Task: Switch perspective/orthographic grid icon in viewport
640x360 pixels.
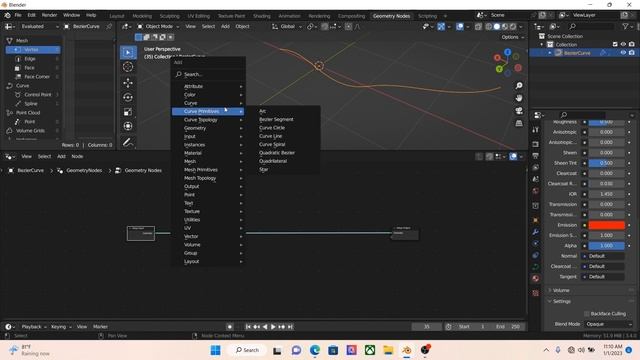Action: click(519, 123)
